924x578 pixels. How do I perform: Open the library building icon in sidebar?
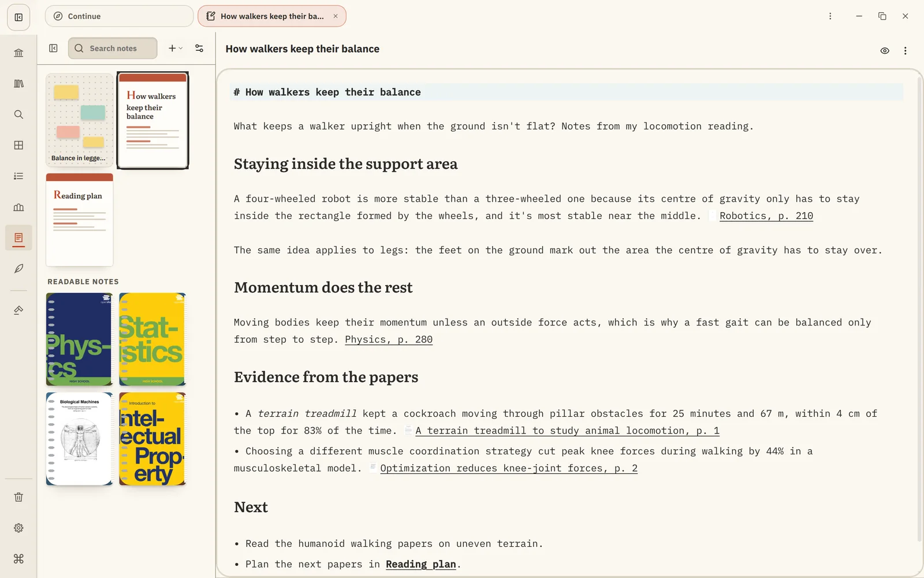(x=18, y=53)
